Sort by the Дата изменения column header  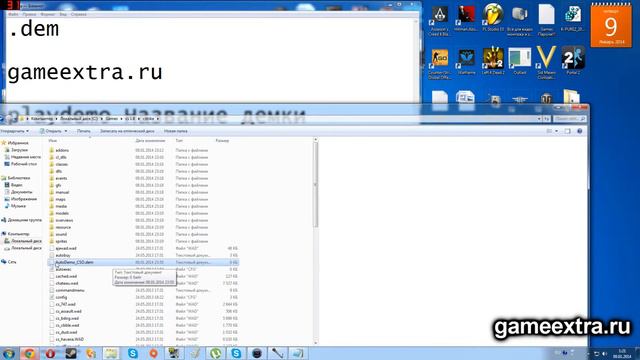[150, 140]
